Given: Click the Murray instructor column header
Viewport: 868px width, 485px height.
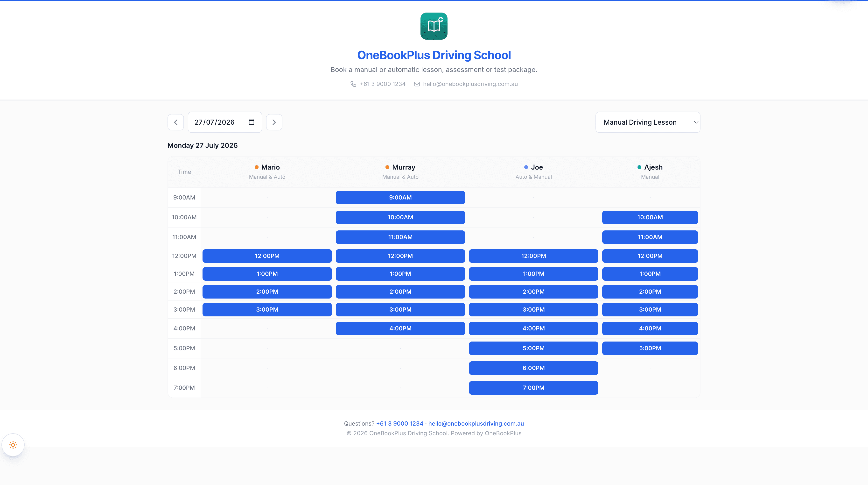Looking at the screenshot, I should [x=400, y=172].
